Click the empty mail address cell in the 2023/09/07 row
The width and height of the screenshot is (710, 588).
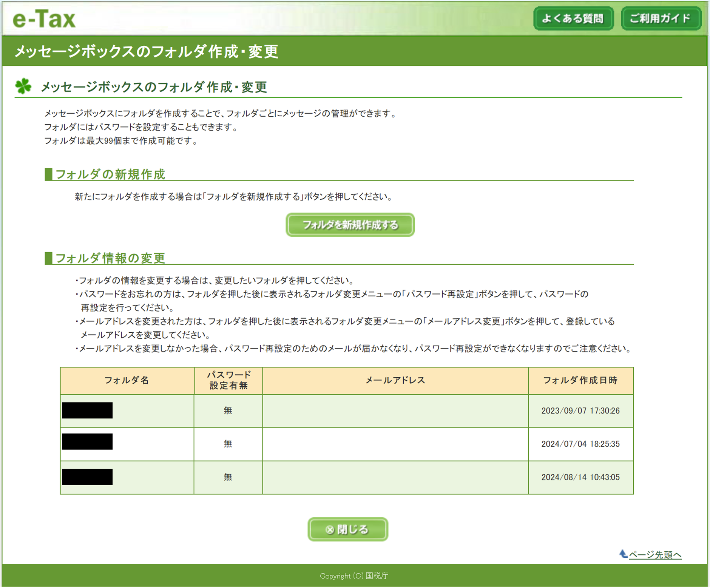395,411
